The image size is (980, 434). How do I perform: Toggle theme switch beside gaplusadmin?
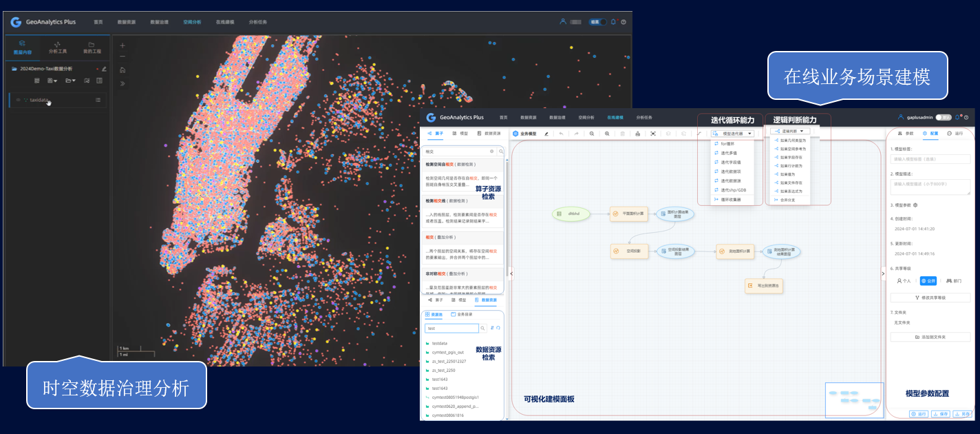click(x=944, y=118)
